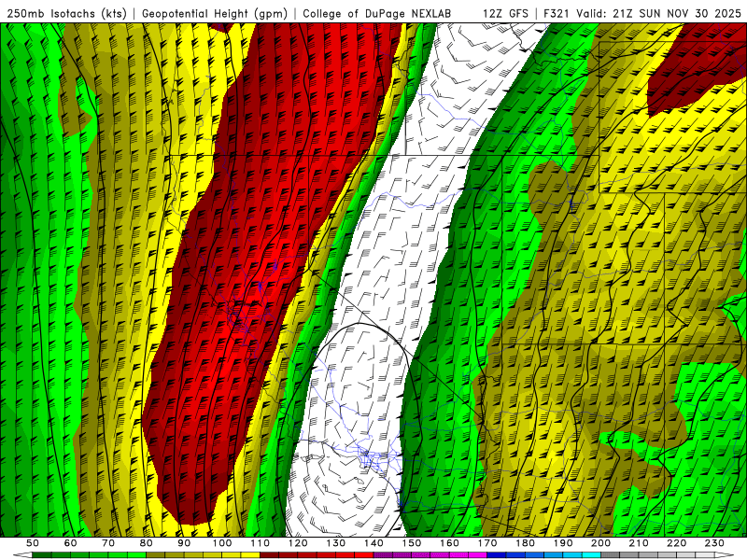Image resolution: width=747 pixels, height=560 pixels.
Task: Click the 110 value on the color scale
Action: coord(260,543)
